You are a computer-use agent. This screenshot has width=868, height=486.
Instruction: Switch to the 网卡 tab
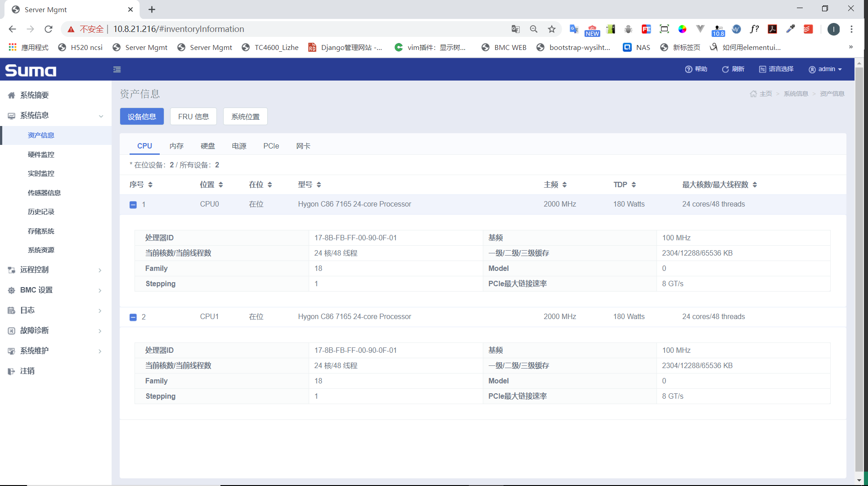click(x=303, y=146)
